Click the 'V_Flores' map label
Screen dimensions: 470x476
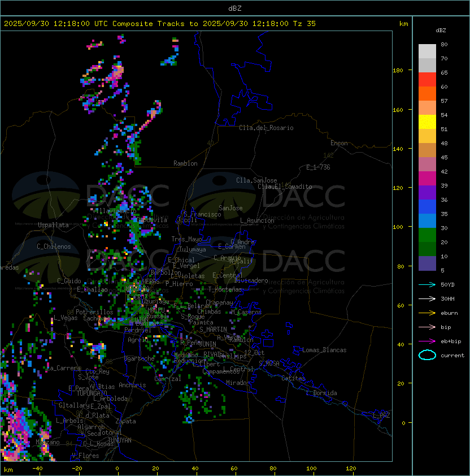coord(85,456)
